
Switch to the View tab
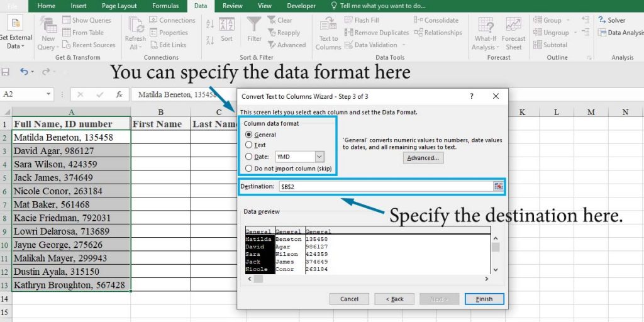coord(265,6)
